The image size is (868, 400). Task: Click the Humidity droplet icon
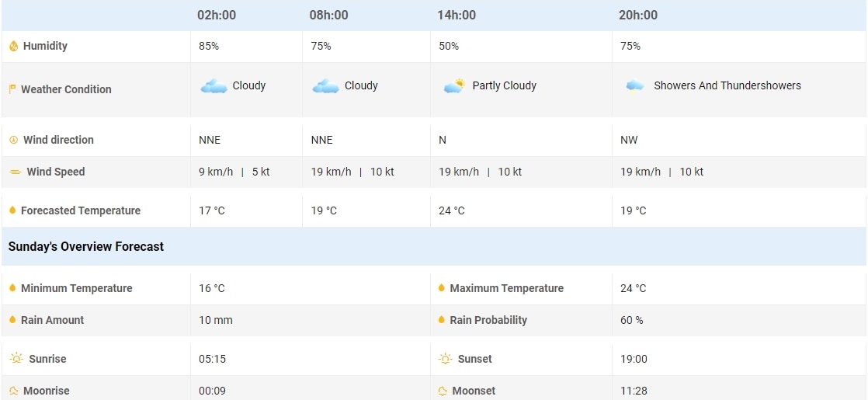[x=13, y=47]
